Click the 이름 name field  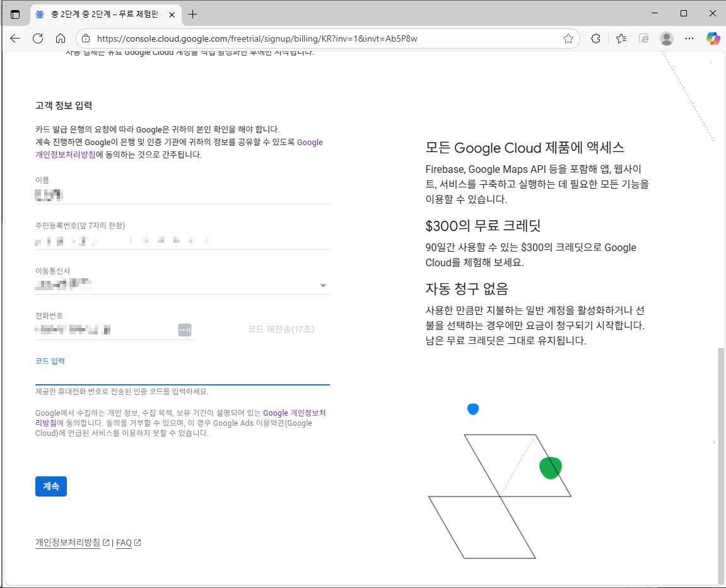[182, 195]
